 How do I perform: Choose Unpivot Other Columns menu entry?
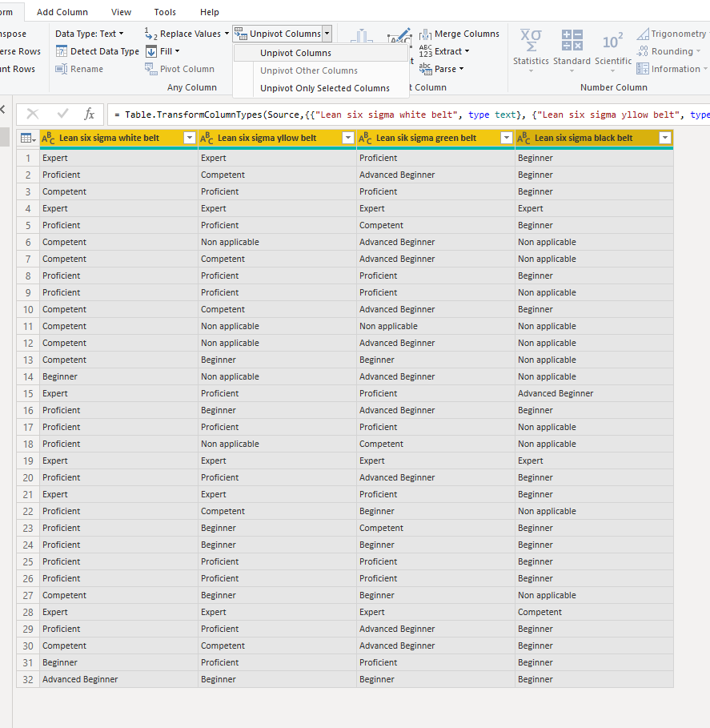coord(321,70)
